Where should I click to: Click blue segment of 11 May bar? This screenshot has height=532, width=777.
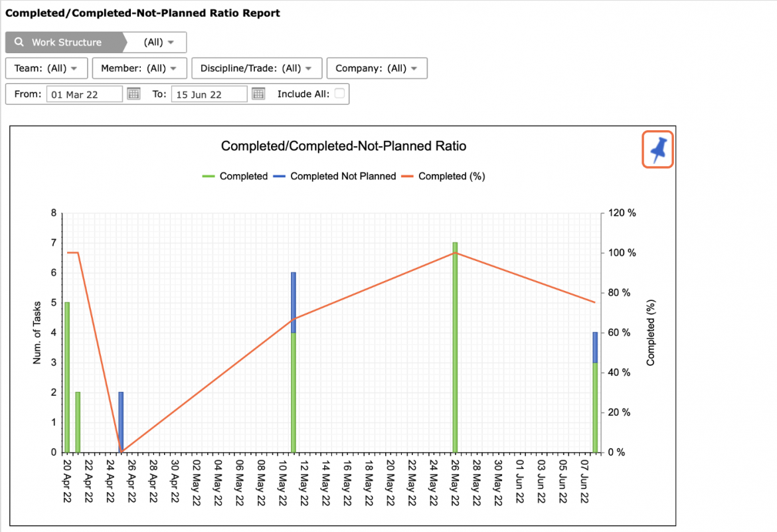tap(294, 302)
